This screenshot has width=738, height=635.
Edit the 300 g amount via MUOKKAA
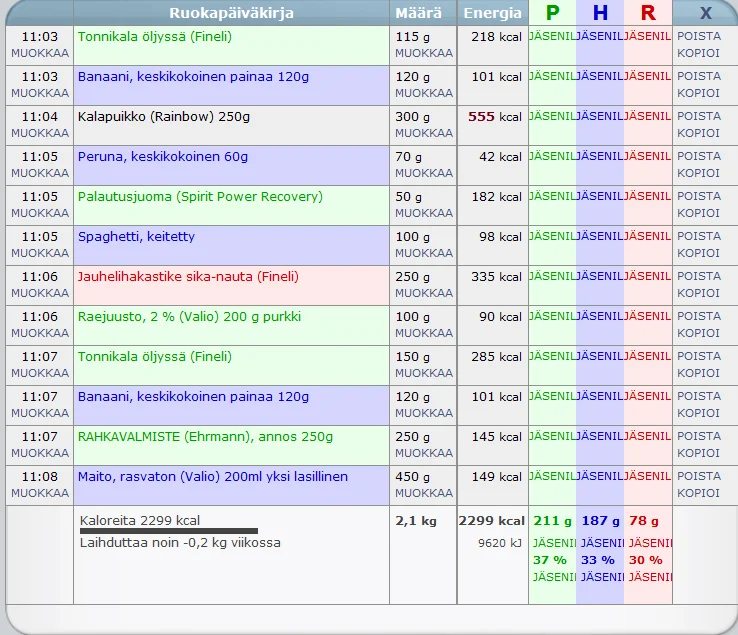[x=423, y=133]
